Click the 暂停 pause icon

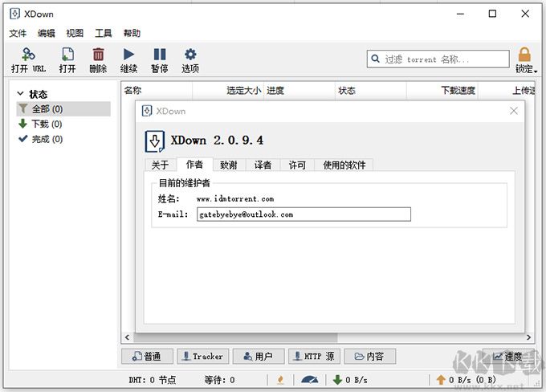pos(160,55)
